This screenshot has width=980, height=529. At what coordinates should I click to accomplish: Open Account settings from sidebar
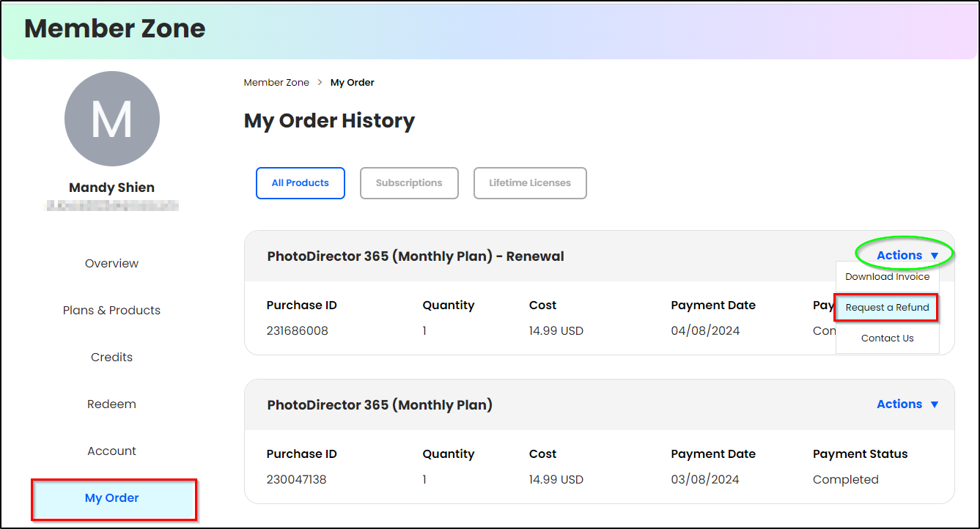point(111,451)
